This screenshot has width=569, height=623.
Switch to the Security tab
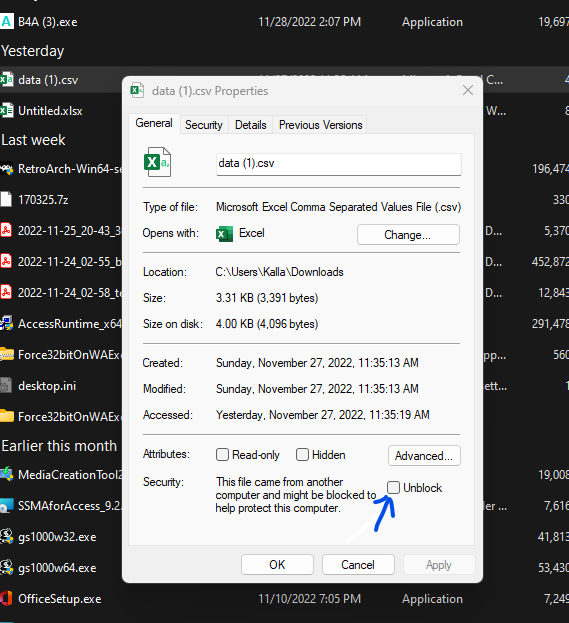(x=204, y=125)
